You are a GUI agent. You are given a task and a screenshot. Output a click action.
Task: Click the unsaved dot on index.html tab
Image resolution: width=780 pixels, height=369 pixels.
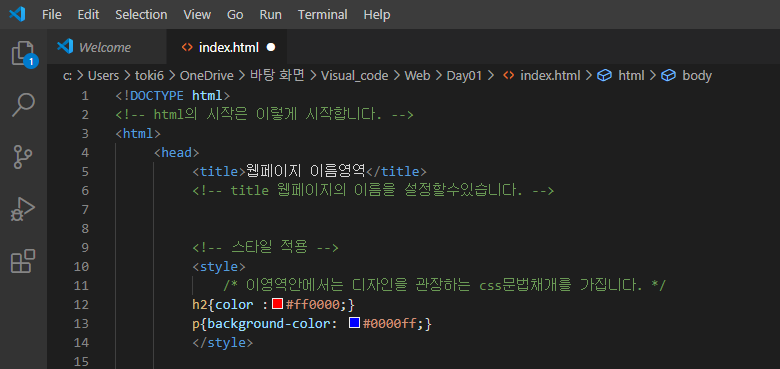[271, 47]
